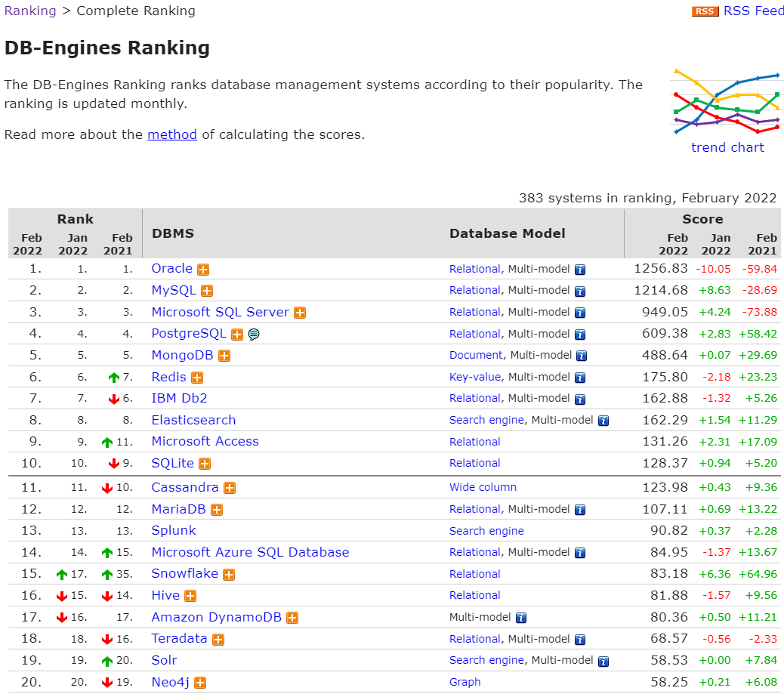
Task: Click the plus icon beside MariaDB
Action: 217,510
